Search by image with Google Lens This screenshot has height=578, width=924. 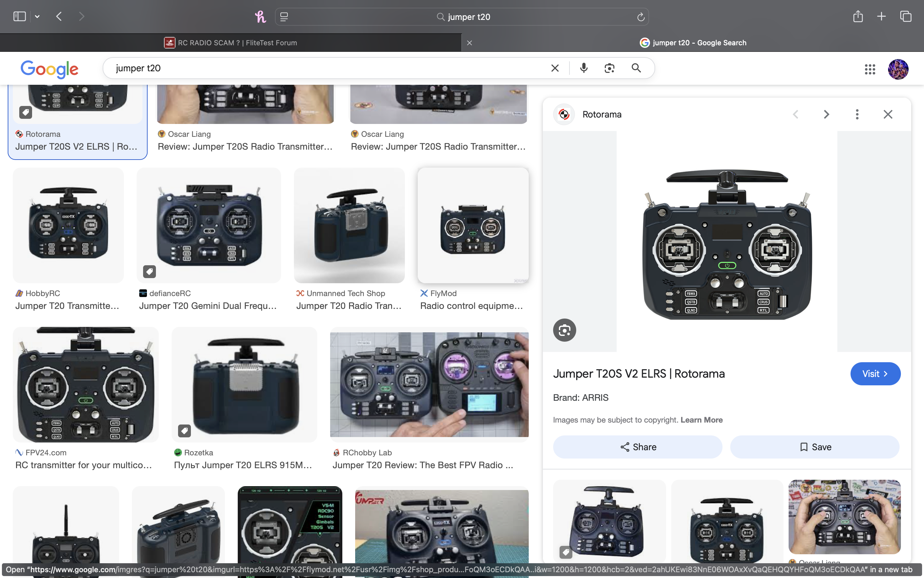pyautogui.click(x=609, y=68)
